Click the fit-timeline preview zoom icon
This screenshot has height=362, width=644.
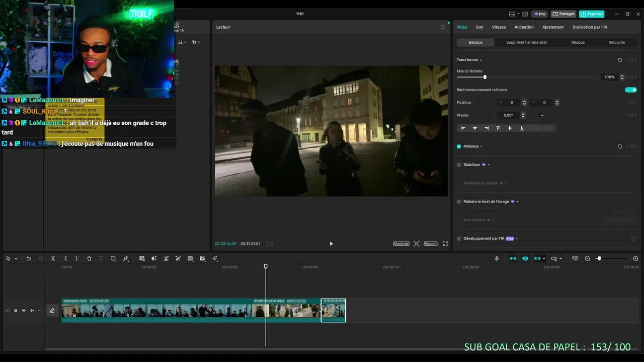pos(575,258)
